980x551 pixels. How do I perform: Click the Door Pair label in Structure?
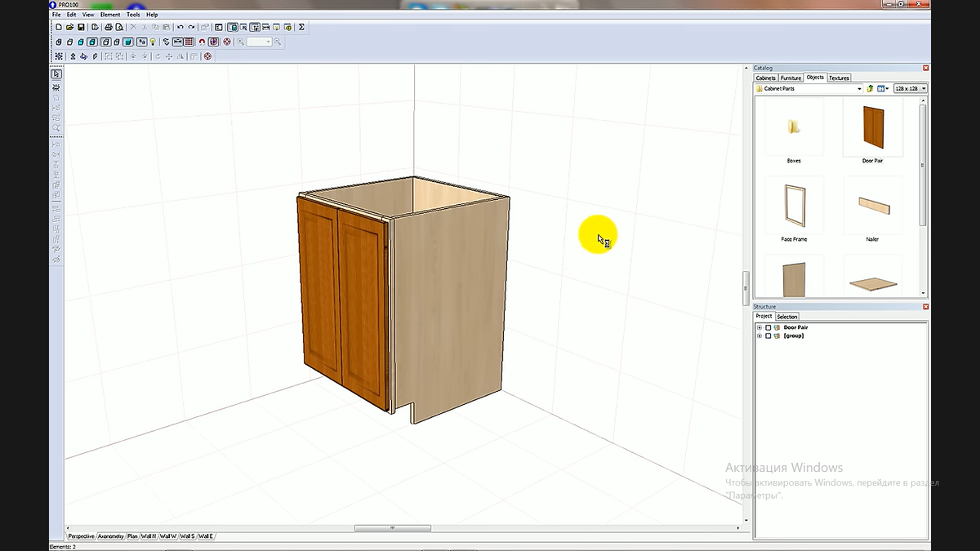click(x=795, y=327)
